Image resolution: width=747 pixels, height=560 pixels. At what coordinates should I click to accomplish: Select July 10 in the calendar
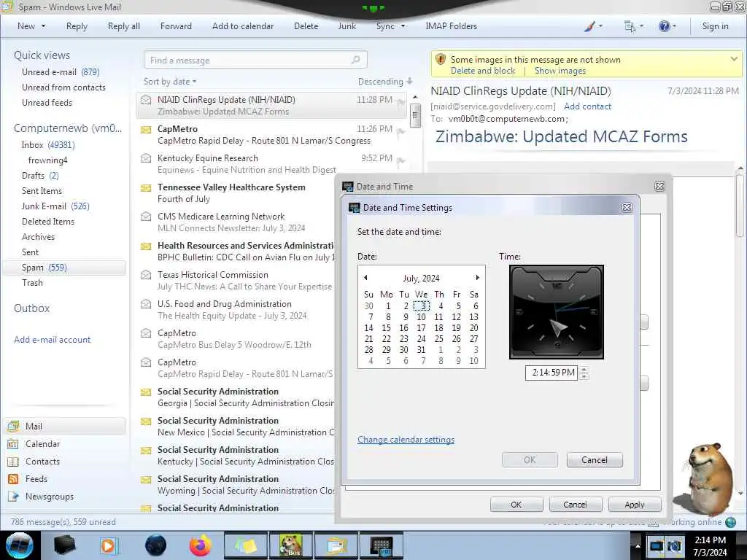click(x=421, y=316)
